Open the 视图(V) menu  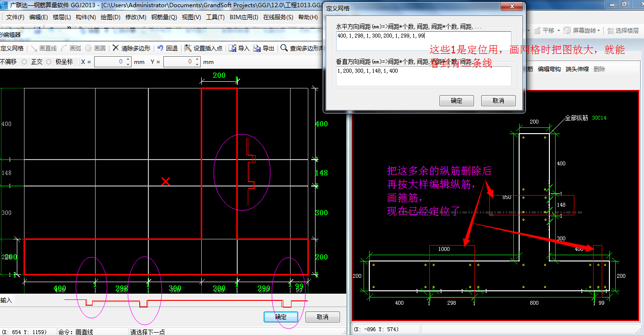[x=191, y=17]
